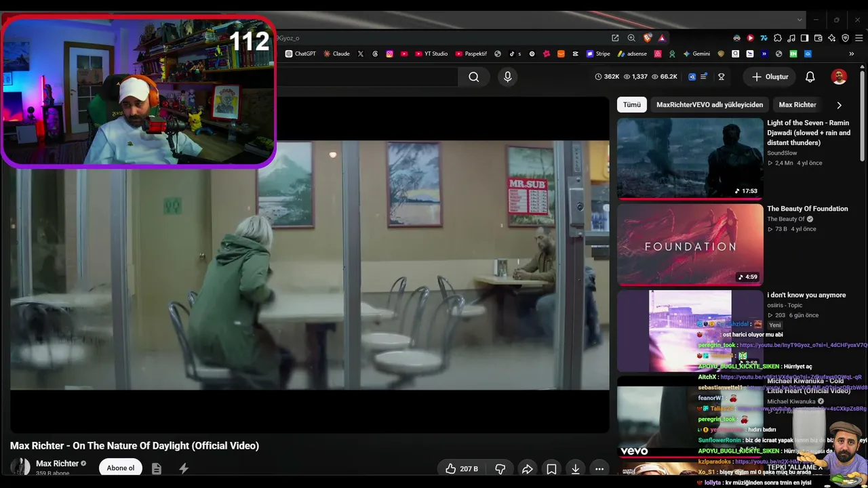Click the SoundSlow channel name
This screenshot has width=868, height=488.
[x=782, y=153]
